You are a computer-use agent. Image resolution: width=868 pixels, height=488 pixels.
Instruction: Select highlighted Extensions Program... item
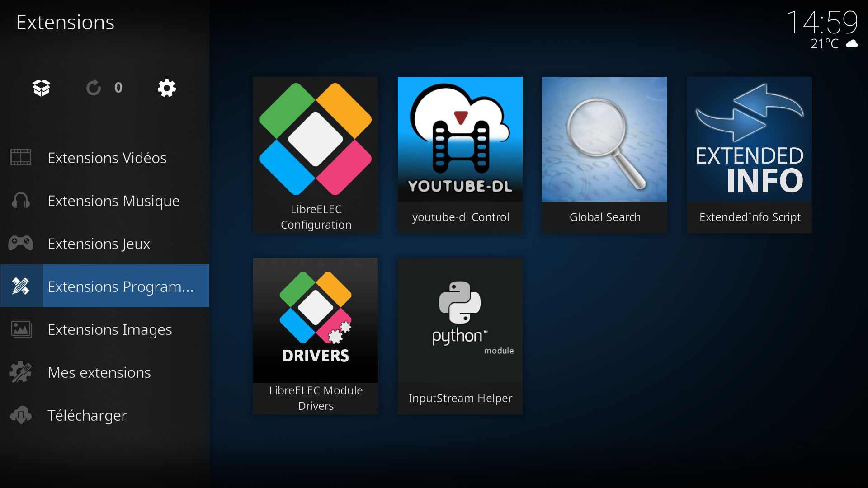click(x=105, y=286)
